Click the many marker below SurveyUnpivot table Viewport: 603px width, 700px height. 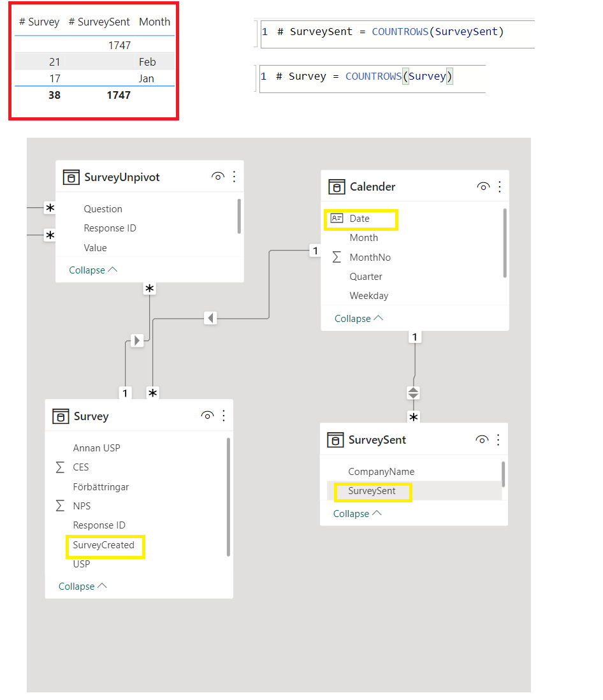(150, 288)
